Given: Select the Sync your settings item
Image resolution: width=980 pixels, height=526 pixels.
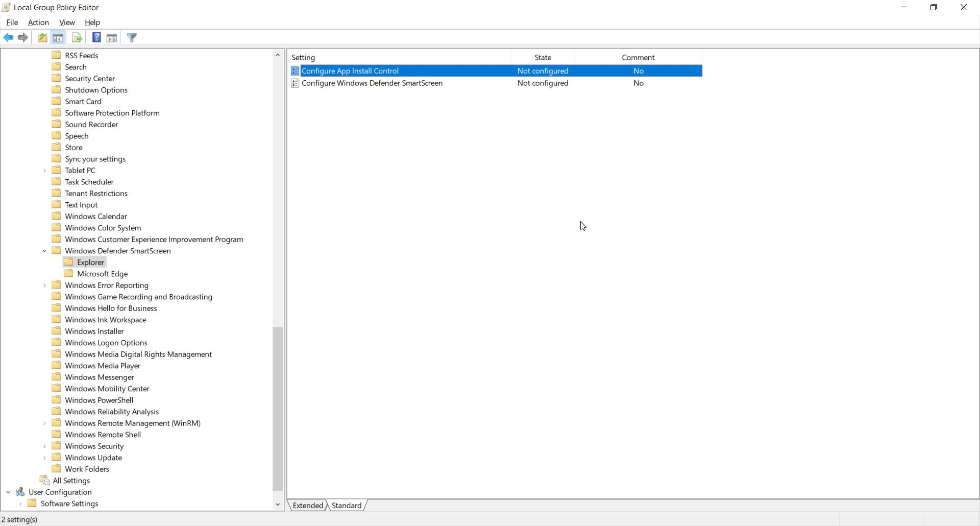Looking at the screenshot, I should coord(95,159).
